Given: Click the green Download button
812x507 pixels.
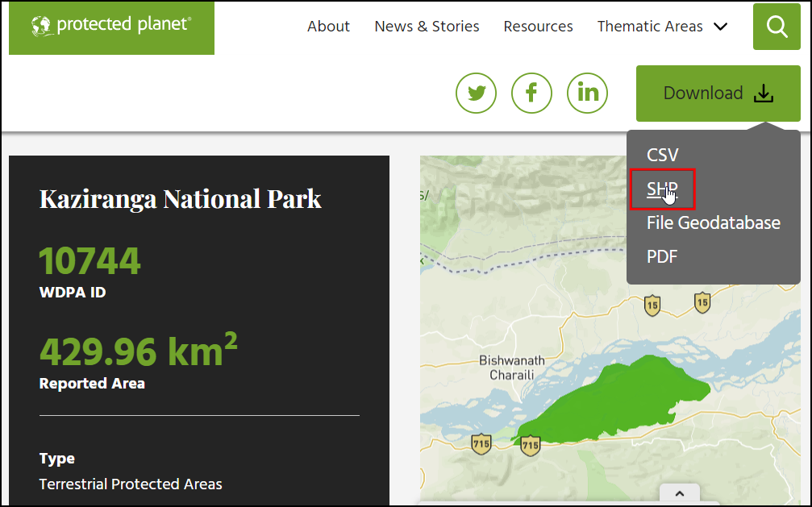Looking at the screenshot, I should [x=718, y=94].
